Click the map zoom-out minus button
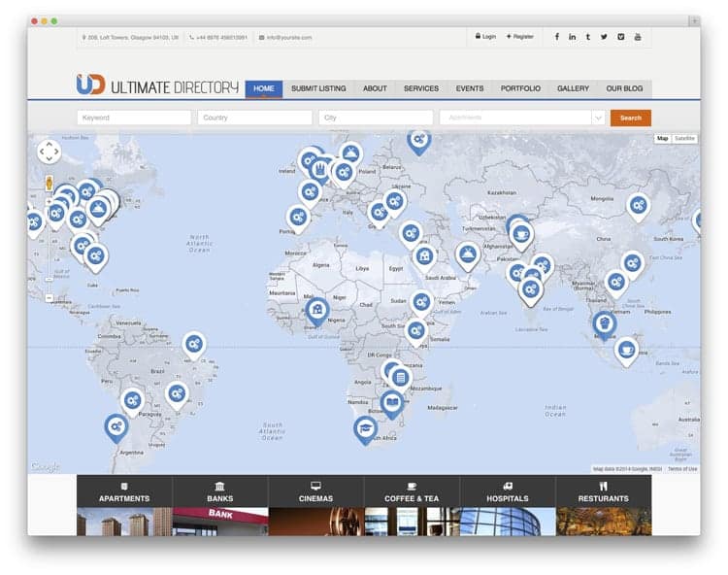 coord(50,298)
